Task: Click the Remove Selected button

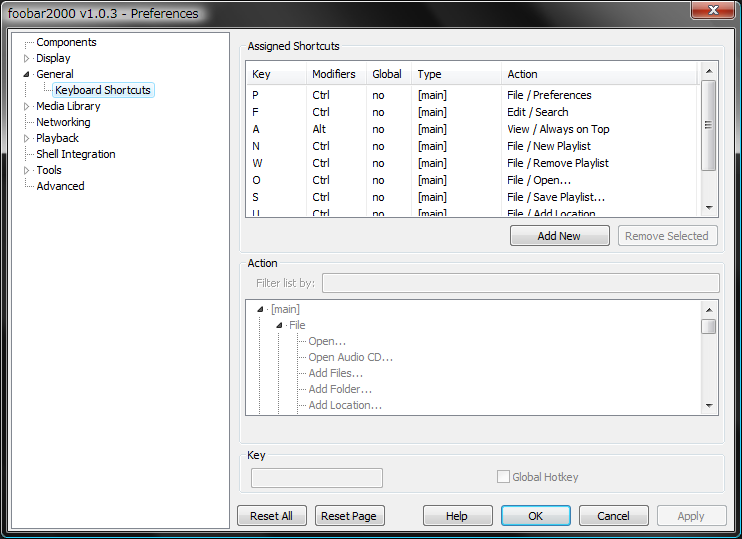Action: (667, 236)
